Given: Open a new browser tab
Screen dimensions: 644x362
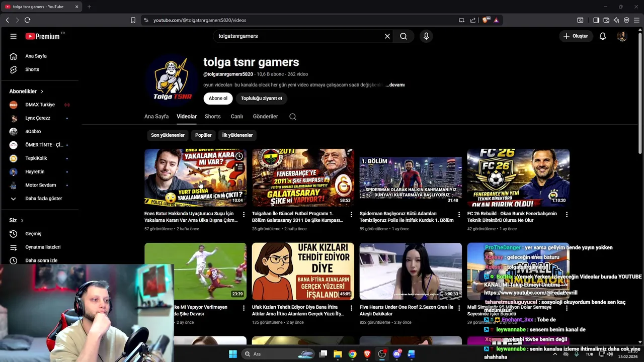Looking at the screenshot, I should pos(89,7).
